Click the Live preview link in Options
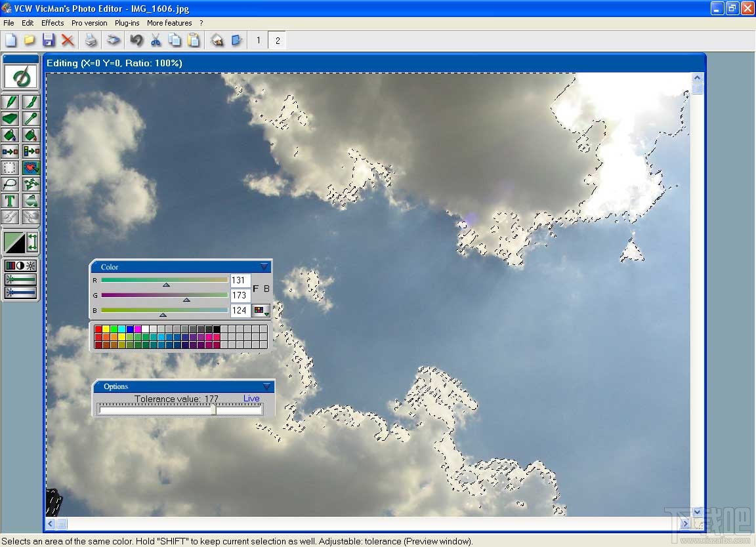Screen dimensions: 756x547 pyautogui.click(x=251, y=398)
